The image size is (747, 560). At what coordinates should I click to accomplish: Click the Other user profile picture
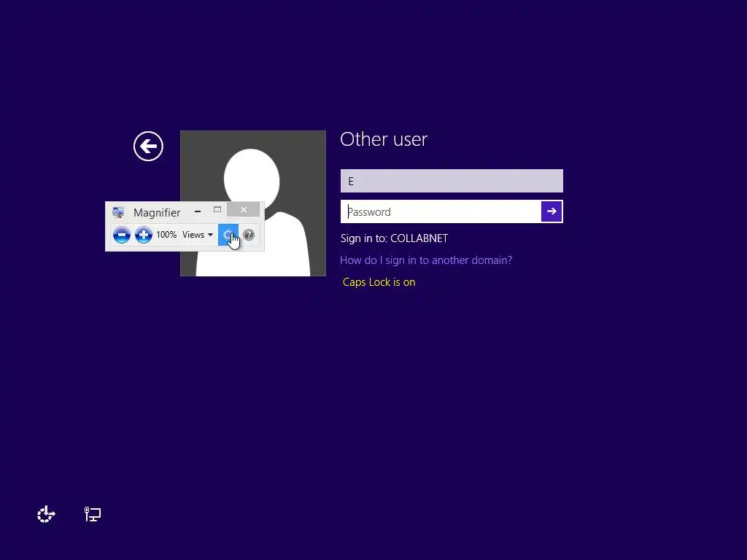253,203
